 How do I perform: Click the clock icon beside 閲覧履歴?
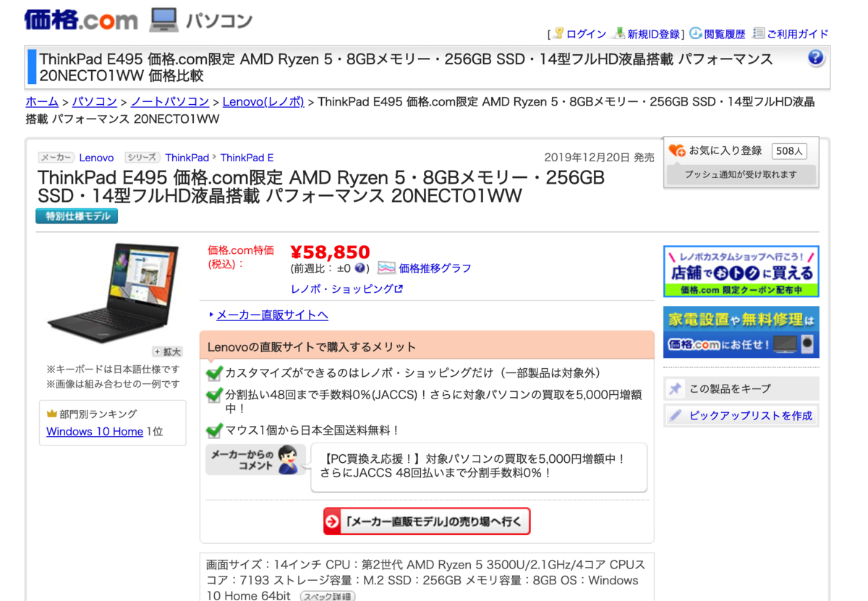[x=695, y=33]
